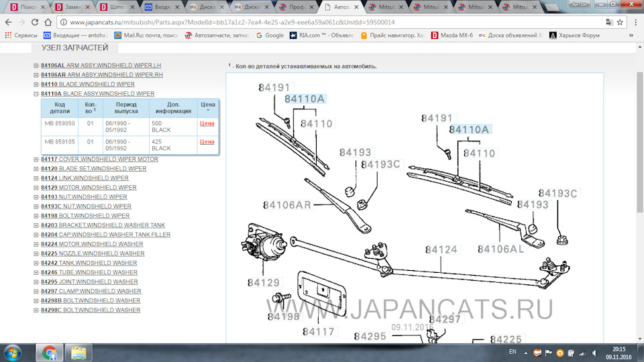The image size is (644, 362).
Task: Expand the 84120 blade set node
Action: (36, 169)
